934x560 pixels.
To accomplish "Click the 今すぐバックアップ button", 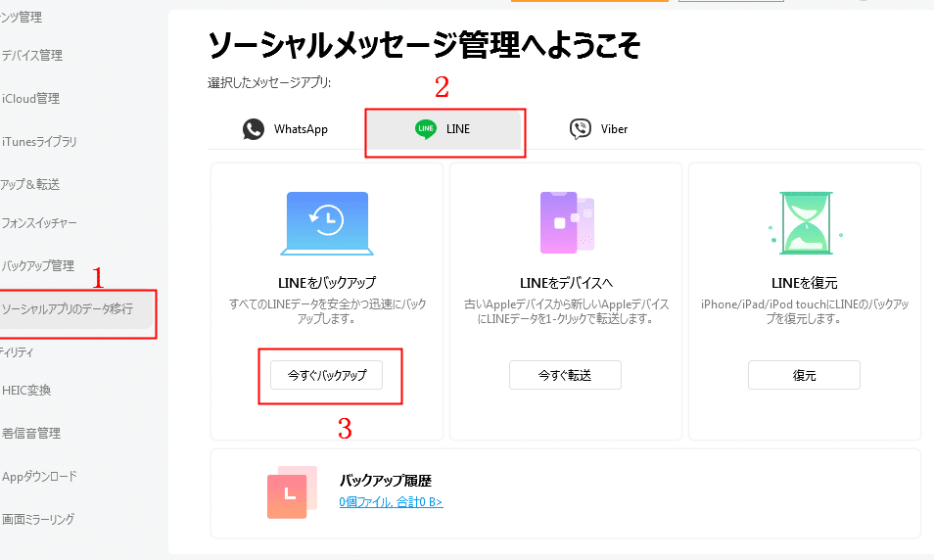I will pyautogui.click(x=326, y=375).
